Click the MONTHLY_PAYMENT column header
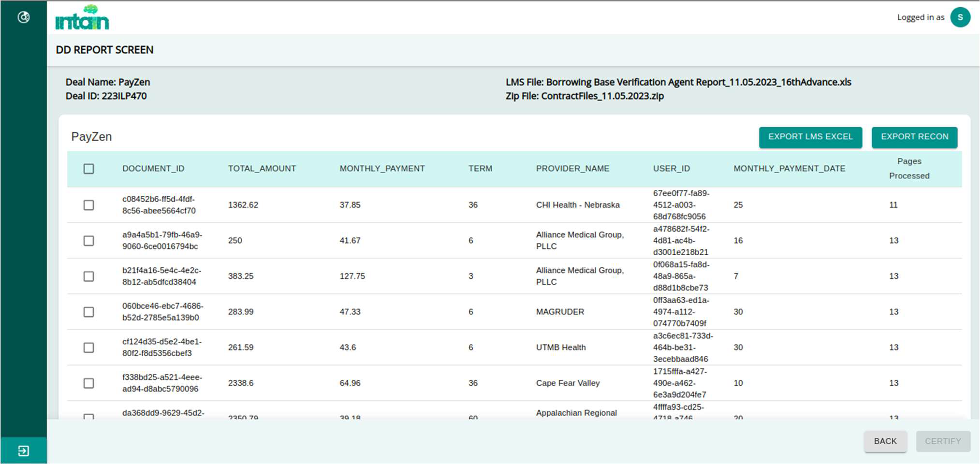This screenshot has height=464, width=980. click(x=382, y=169)
